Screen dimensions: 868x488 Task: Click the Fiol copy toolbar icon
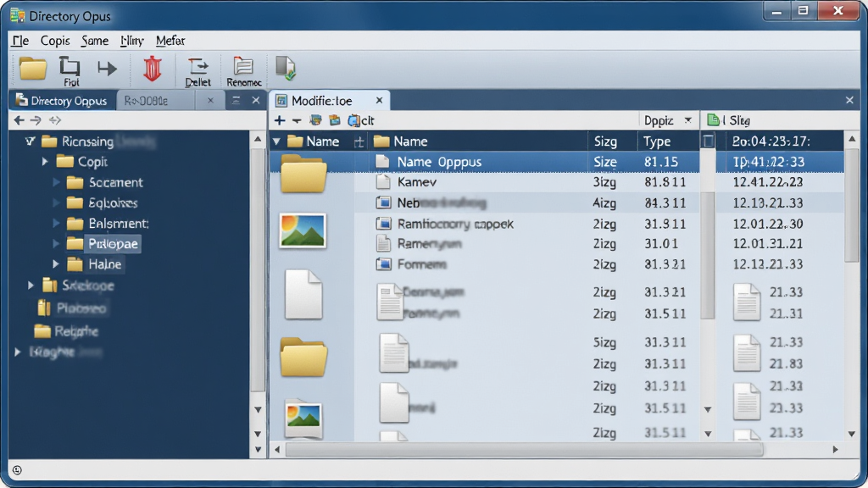70,71
